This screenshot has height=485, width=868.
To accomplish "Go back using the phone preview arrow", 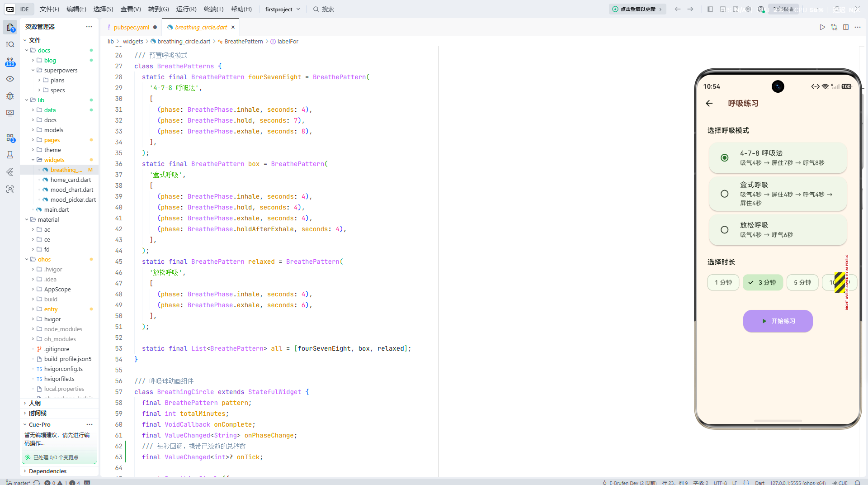I will click(709, 103).
